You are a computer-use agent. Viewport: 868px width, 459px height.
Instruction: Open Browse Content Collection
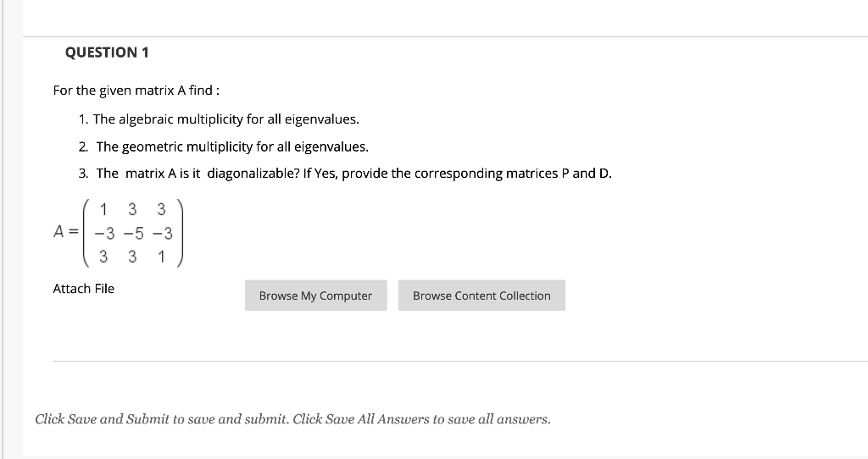coord(481,296)
